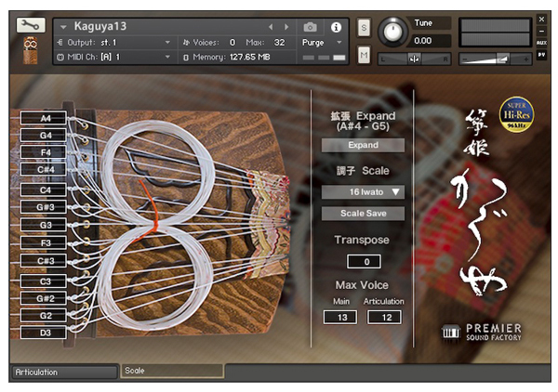Click the Super Hi-Res badge
This screenshot has width=558, height=392.
point(516,114)
